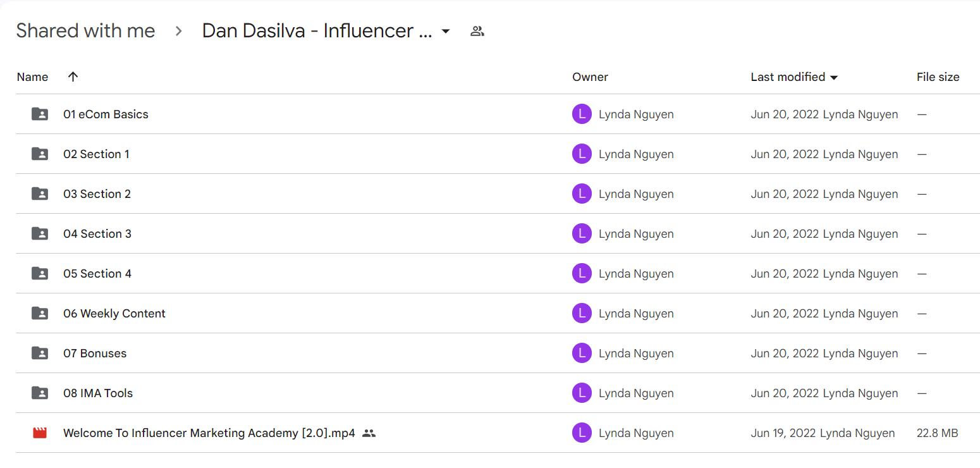980x468 pixels.
Task: Open the 02 Section 1 folder
Action: pos(96,154)
